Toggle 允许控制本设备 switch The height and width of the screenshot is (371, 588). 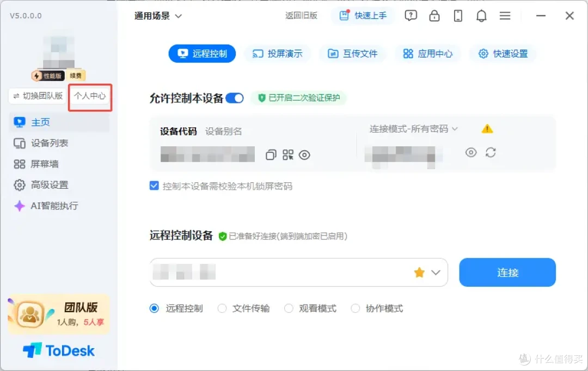tap(235, 98)
